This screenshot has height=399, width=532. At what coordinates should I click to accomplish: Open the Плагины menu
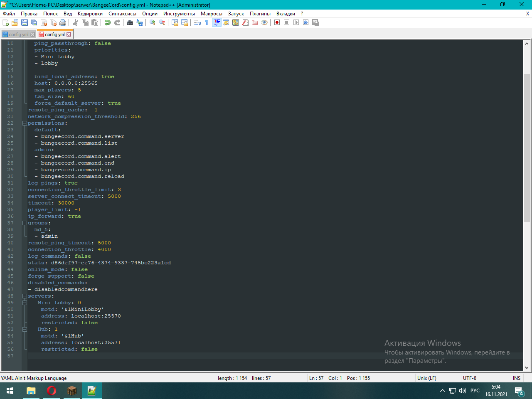click(x=260, y=14)
